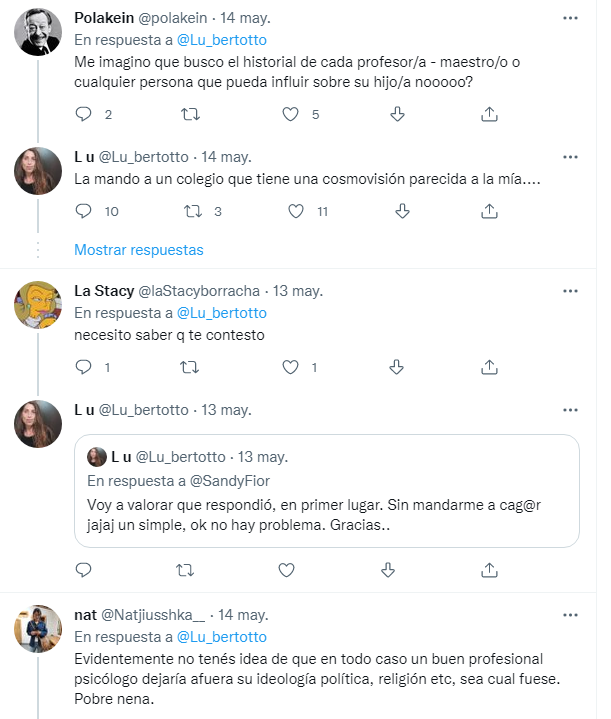Like Polakein's tweet
This screenshot has height=719, width=611.
pos(291,115)
